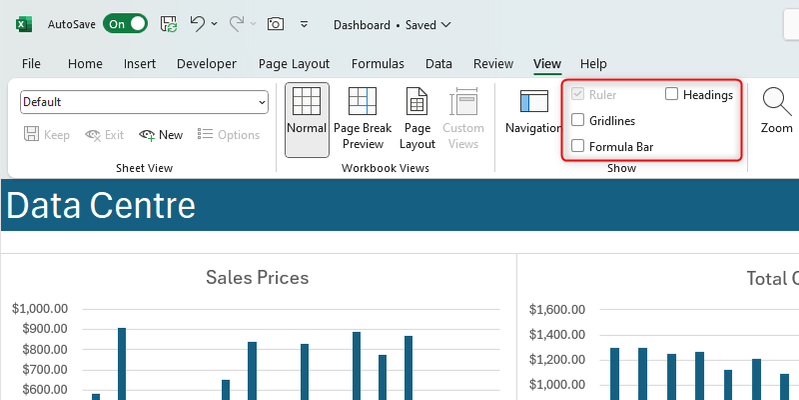The image size is (799, 400).
Task: Select Normal workbook view
Action: [307, 120]
